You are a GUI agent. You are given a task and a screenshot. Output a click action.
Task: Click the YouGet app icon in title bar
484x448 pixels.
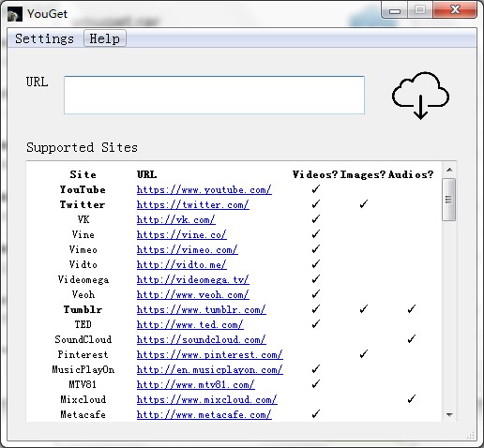pyautogui.click(x=15, y=14)
